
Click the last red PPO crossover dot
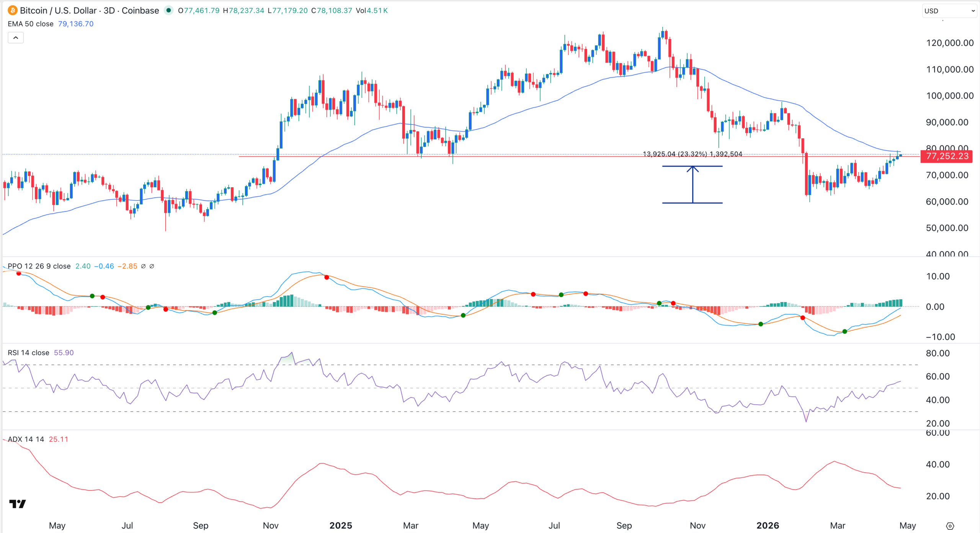pyautogui.click(x=803, y=318)
